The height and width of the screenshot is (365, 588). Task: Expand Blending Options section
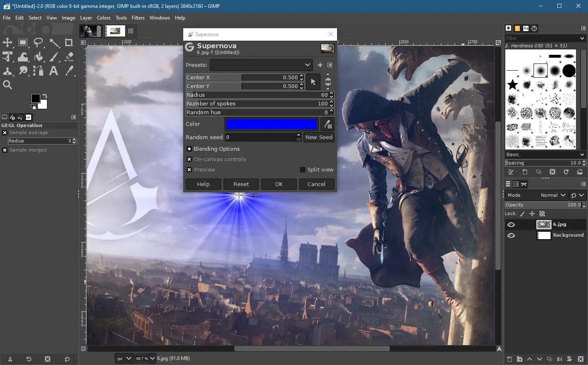pos(189,149)
